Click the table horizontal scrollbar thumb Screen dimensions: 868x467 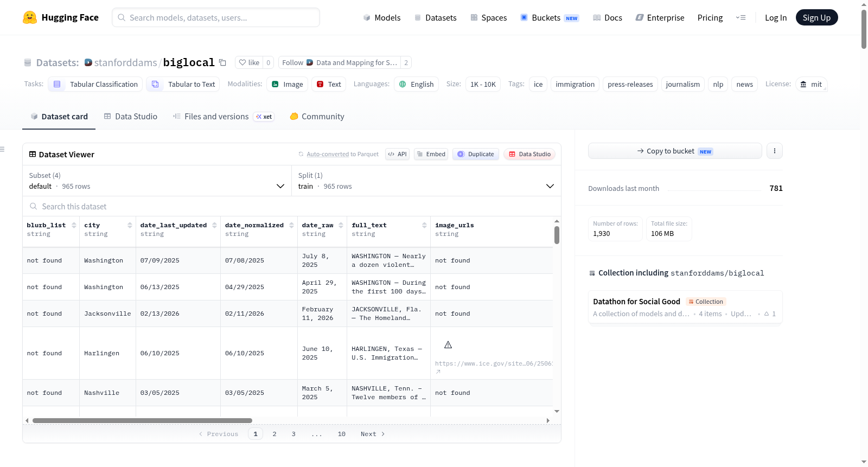pyautogui.click(x=142, y=420)
